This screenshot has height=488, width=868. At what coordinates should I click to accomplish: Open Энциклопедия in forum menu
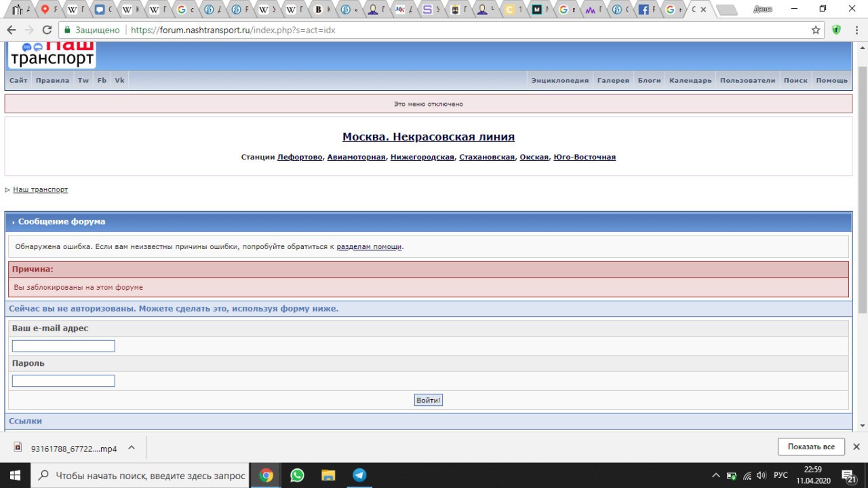tap(560, 80)
